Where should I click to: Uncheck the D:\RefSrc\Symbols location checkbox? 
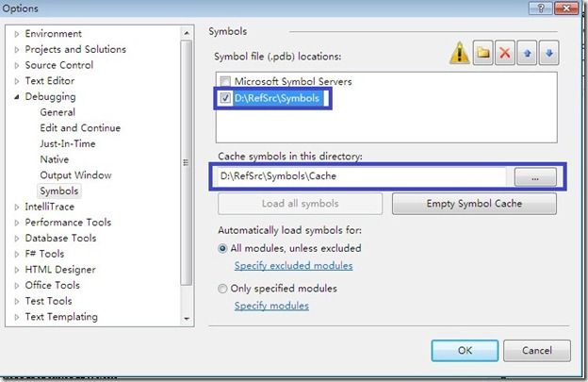[x=225, y=98]
